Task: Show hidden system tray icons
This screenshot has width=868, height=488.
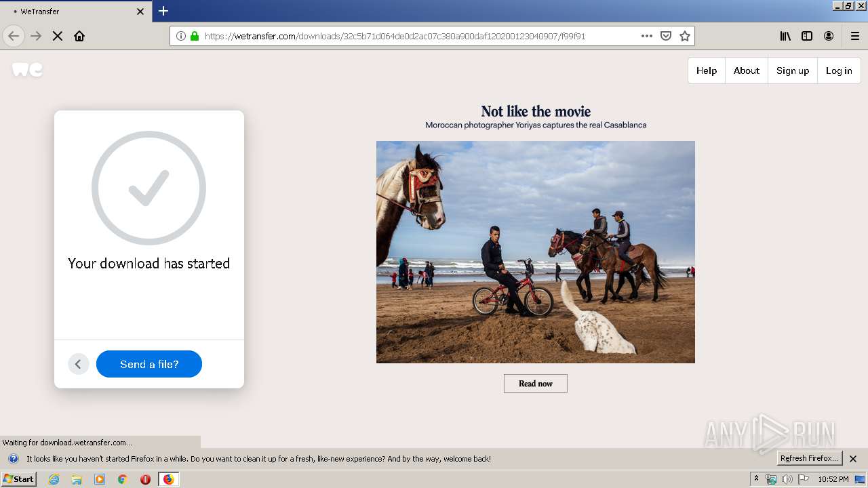Action: 757,479
